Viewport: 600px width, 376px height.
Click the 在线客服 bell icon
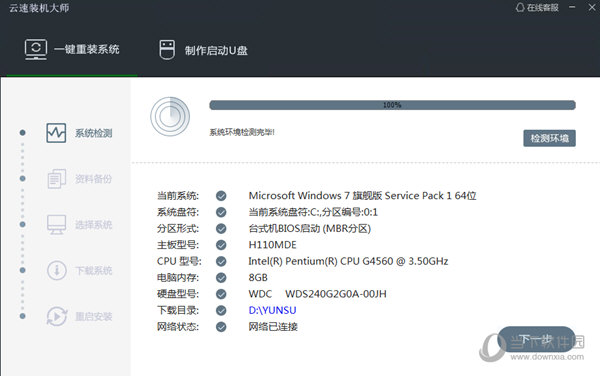(520, 7)
